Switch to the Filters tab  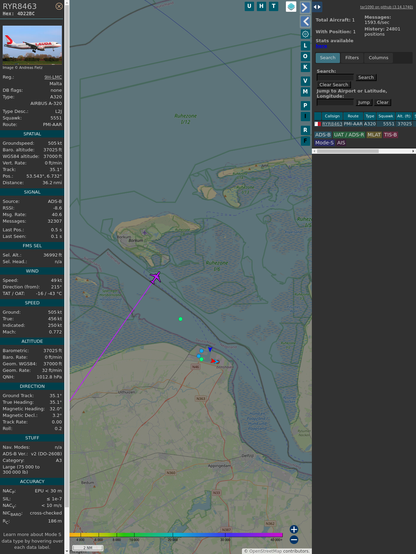tap(352, 58)
